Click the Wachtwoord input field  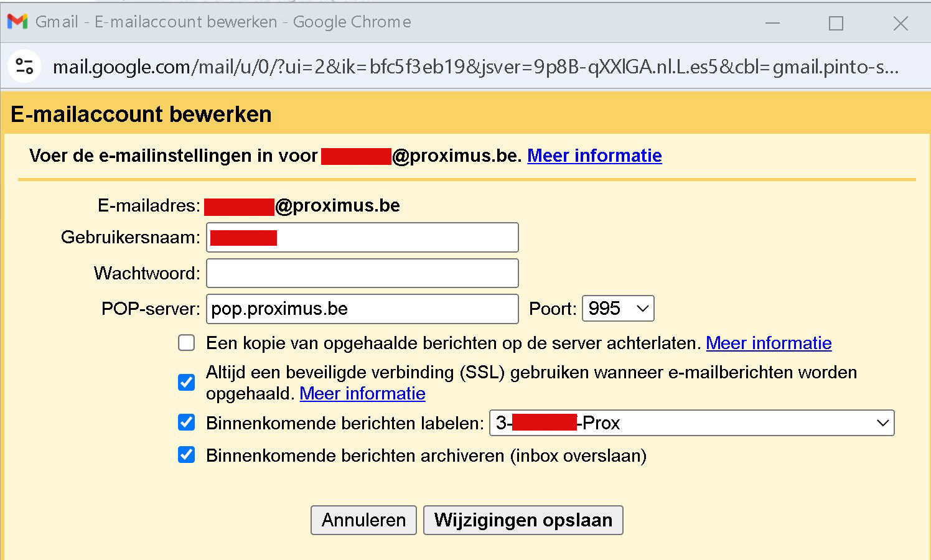[x=362, y=273]
